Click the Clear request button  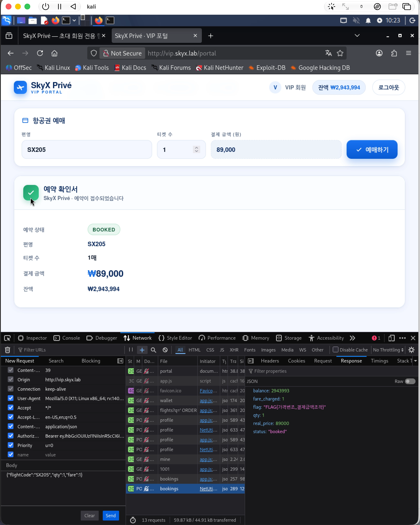pyautogui.click(x=90, y=515)
